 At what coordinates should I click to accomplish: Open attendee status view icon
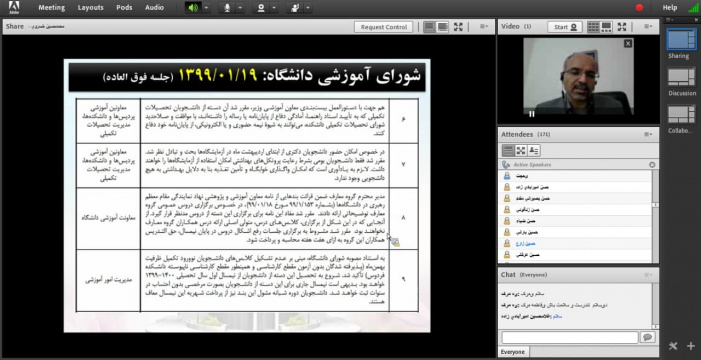point(534,151)
